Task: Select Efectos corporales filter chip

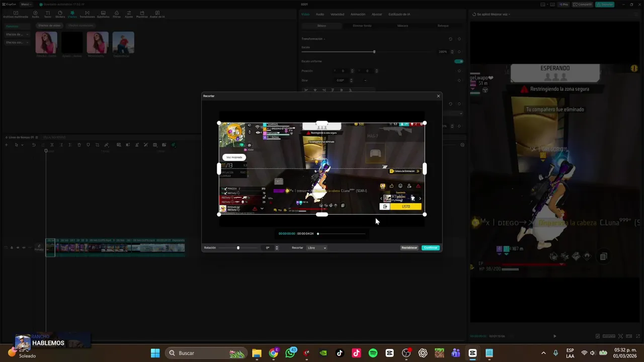Action: point(80,26)
